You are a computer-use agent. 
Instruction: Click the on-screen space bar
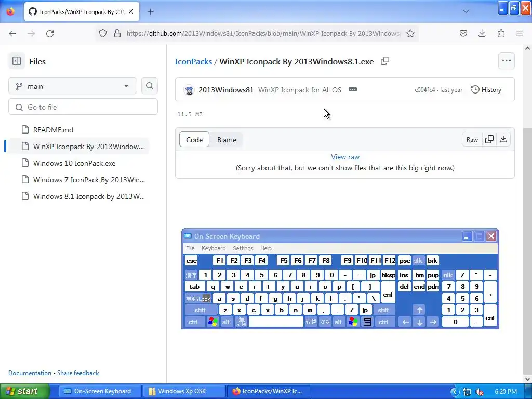(x=276, y=322)
